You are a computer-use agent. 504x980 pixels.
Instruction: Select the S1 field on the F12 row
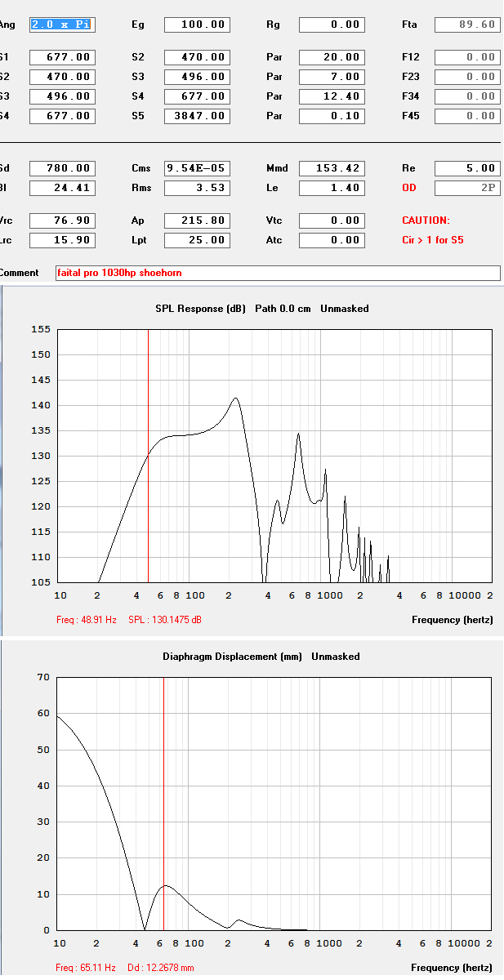[62, 57]
